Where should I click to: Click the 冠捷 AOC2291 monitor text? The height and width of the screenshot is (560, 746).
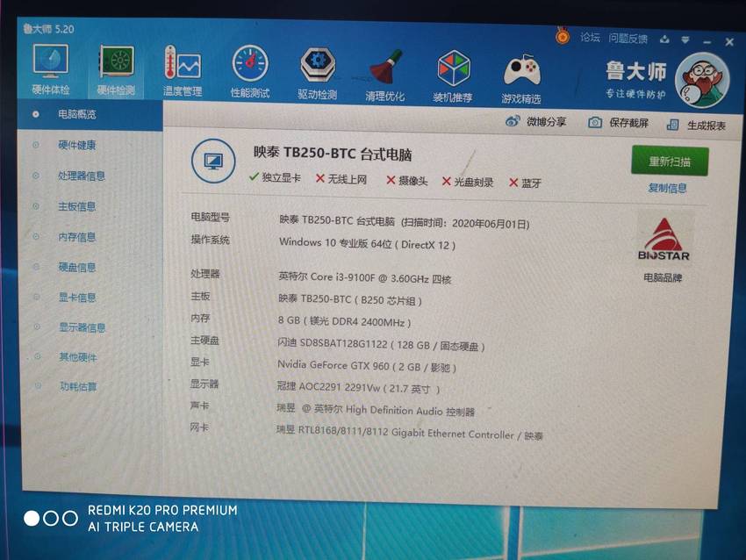358,388
